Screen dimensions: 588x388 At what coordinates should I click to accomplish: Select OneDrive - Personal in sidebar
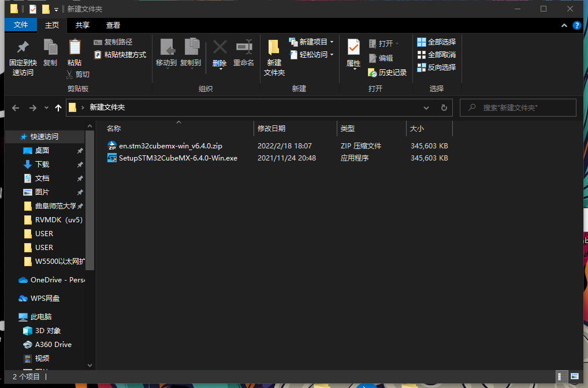tap(57, 280)
